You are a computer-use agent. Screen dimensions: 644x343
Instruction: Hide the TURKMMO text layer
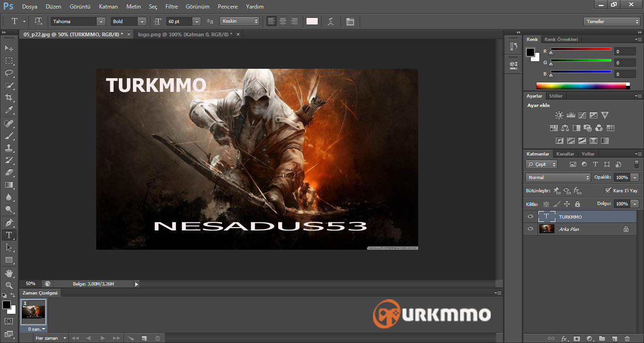click(x=530, y=217)
